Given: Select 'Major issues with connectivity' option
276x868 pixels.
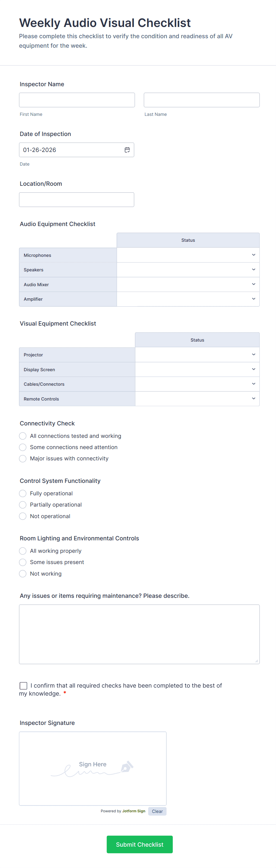Looking at the screenshot, I should tap(23, 459).
